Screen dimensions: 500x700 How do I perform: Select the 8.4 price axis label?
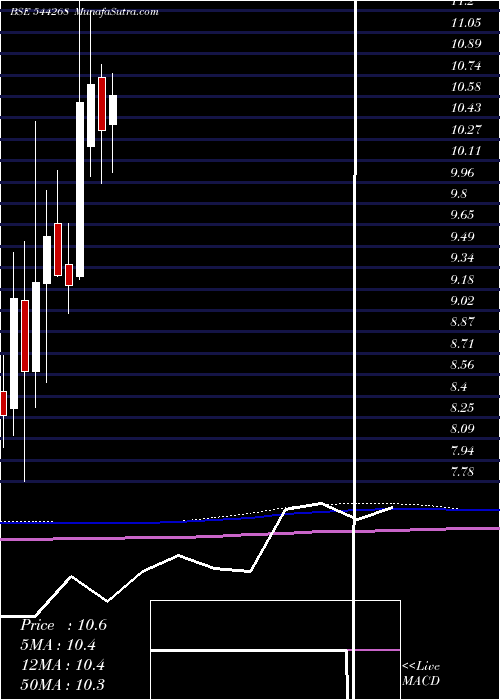point(459,386)
